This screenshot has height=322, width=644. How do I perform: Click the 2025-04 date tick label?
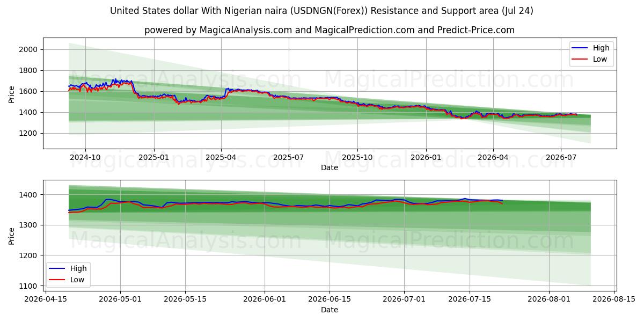(221, 157)
